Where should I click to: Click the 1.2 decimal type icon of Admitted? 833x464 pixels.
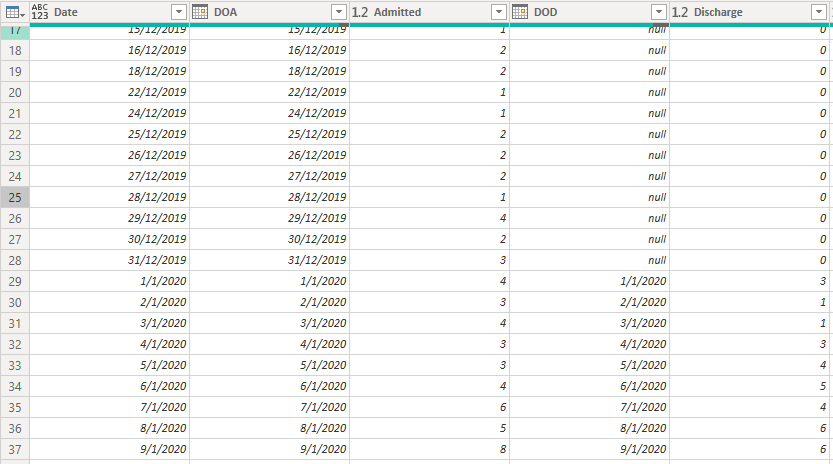pyautogui.click(x=360, y=12)
